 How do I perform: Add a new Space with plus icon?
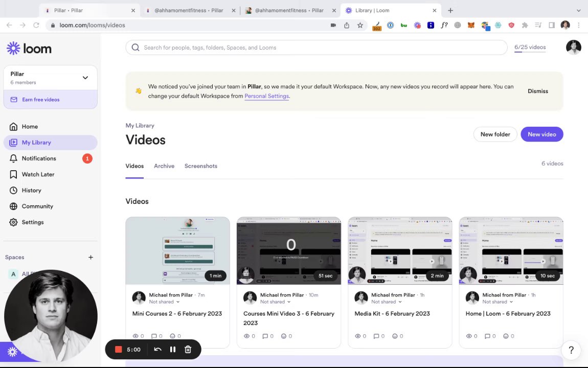(91, 257)
